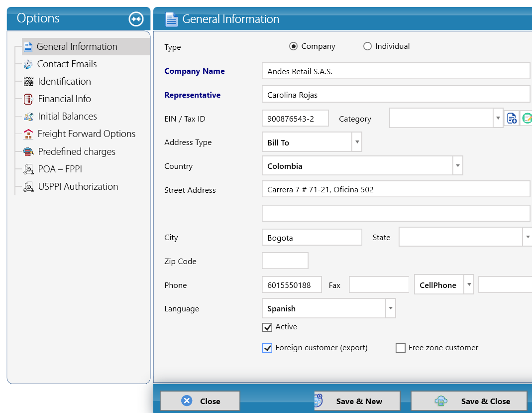Click the POA – FPPI document icon
This screenshot has height=413, width=532.
[x=28, y=169]
